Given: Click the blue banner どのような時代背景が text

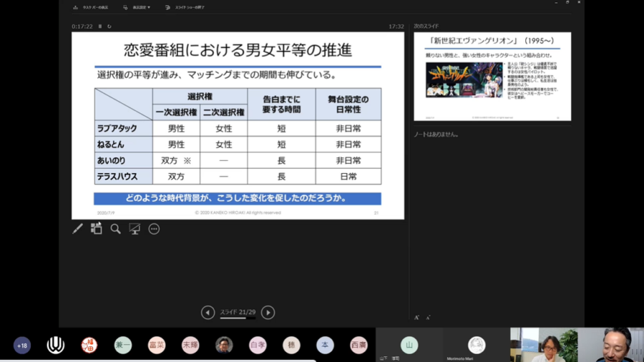Looking at the screenshot, I should (x=238, y=198).
